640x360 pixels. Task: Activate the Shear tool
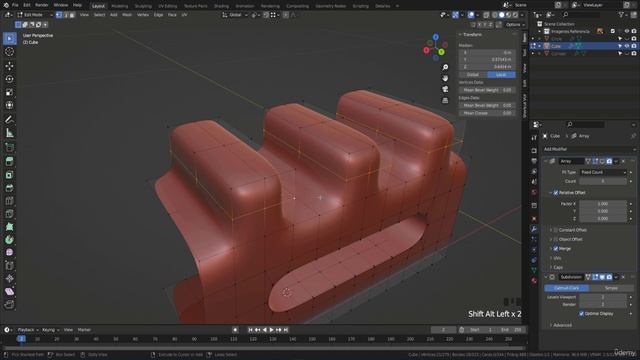9,291
